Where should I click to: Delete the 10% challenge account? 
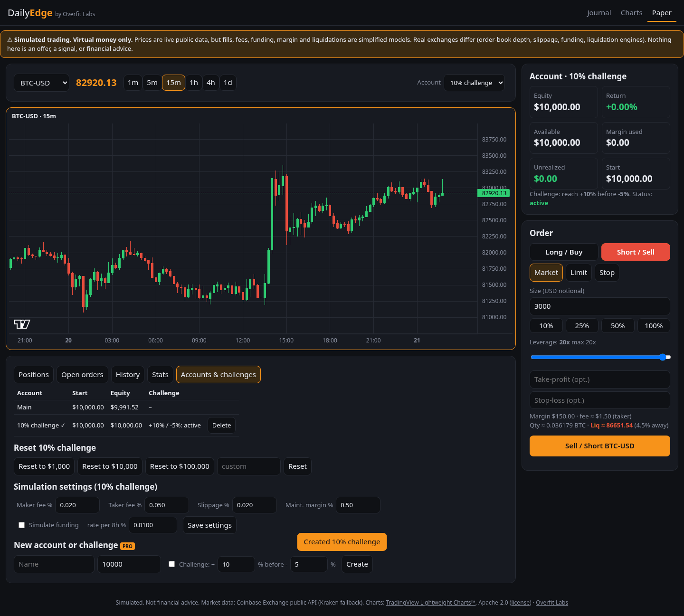pyautogui.click(x=221, y=426)
